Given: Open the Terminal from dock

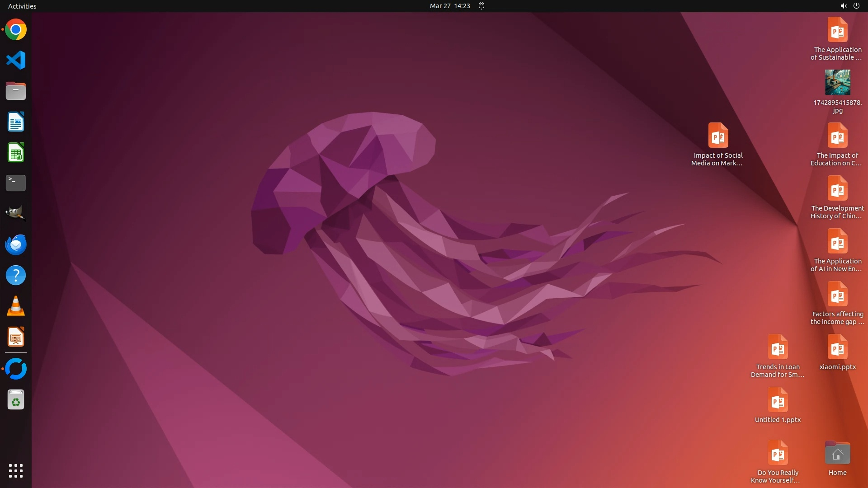Looking at the screenshot, I should click(16, 183).
